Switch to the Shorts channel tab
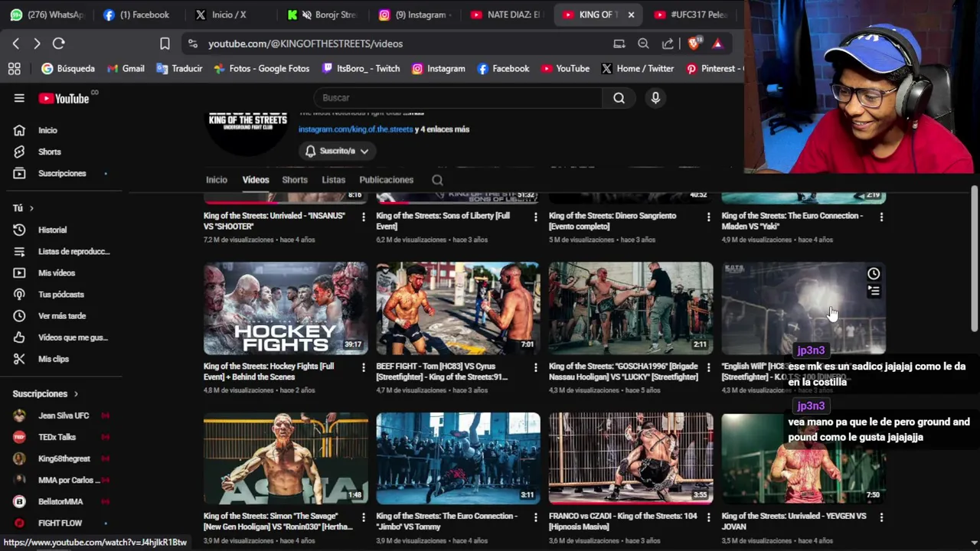Image resolution: width=980 pixels, height=551 pixels. point(295,180)
